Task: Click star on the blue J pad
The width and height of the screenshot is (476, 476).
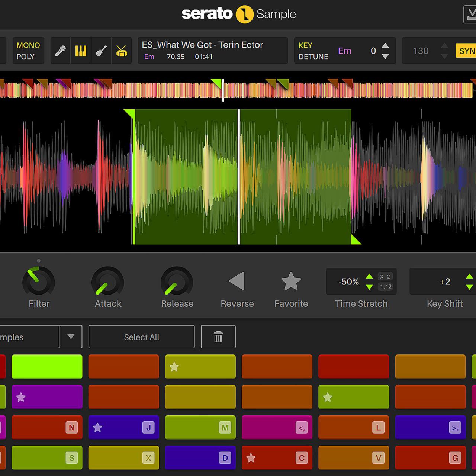Action: pyautogui.click(x=97, y=428)
